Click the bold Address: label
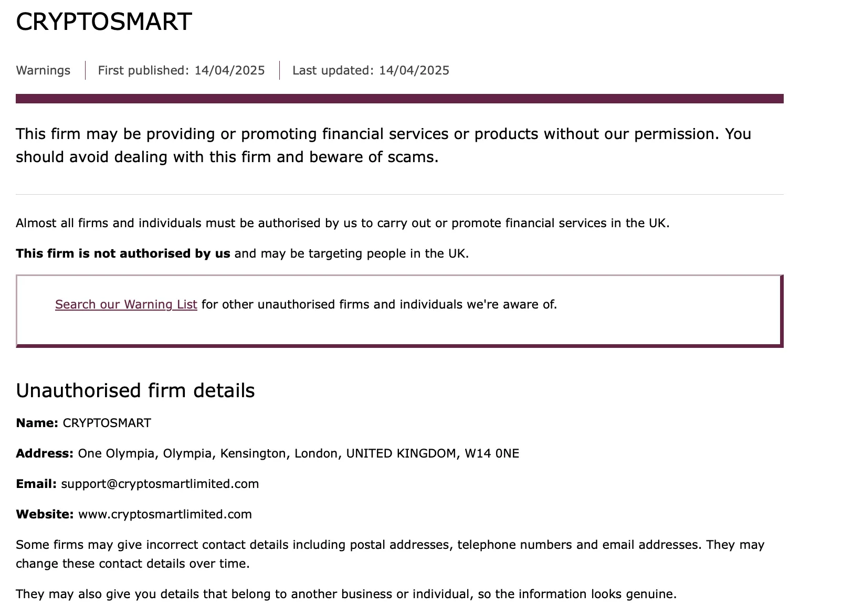The width and height of the screenshot is (842, 616). coord(45,453)
